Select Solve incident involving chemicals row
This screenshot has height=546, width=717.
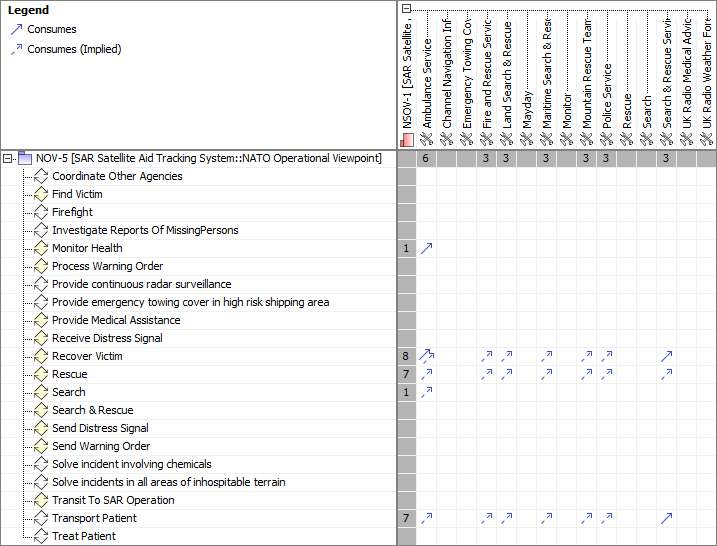[x=132, y=464]
